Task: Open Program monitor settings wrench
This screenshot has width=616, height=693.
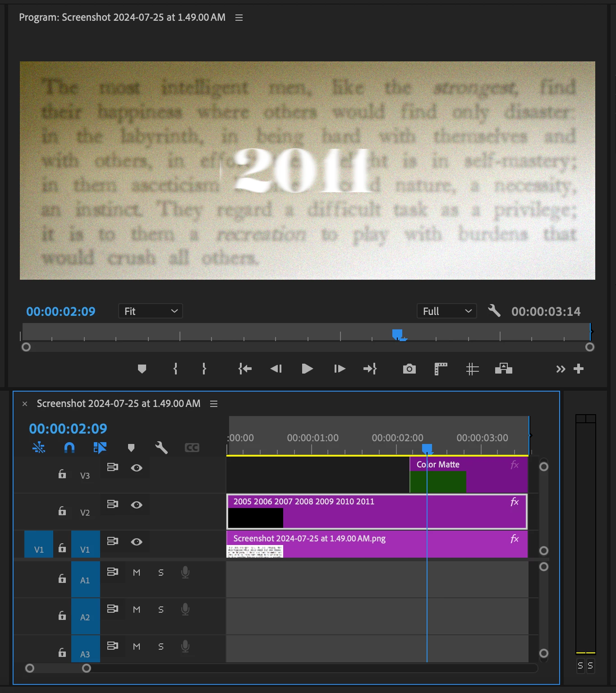Action: [494, 310]
